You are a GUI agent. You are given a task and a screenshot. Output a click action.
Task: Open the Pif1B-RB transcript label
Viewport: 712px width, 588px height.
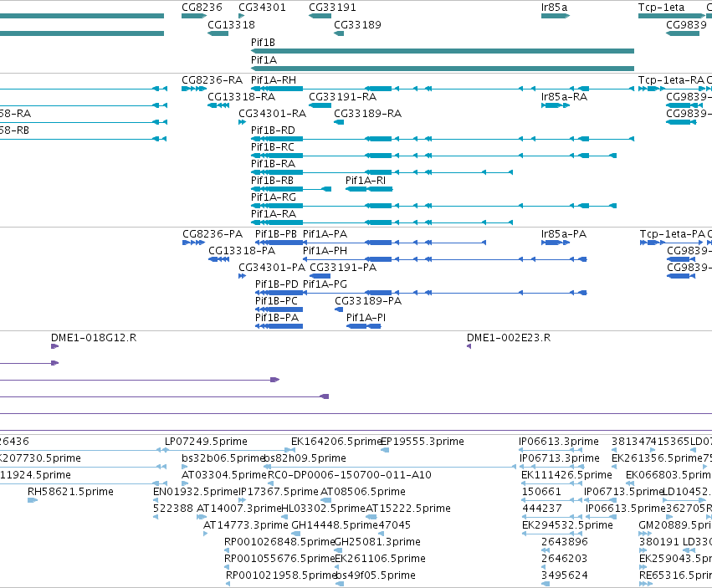(273, 181)
